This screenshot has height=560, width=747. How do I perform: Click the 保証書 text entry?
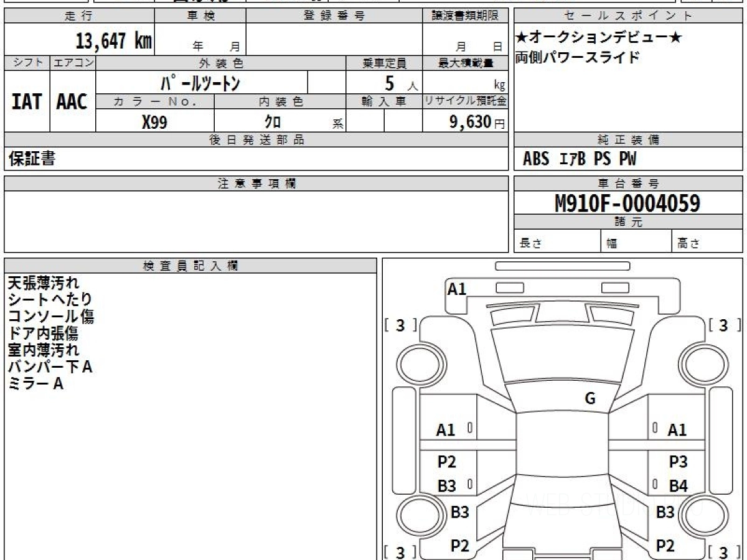tap(32, 159)
